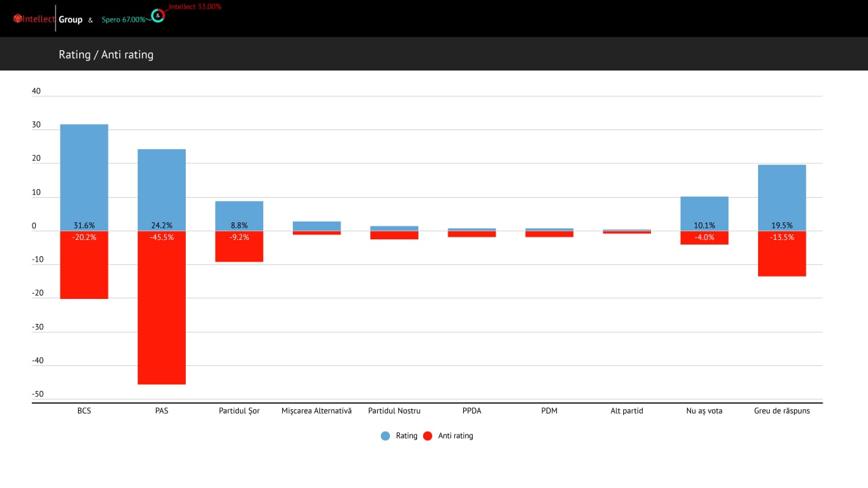Click the Intellect 33.00% label
The image size is (868, 488).
[x=195, y=6]
